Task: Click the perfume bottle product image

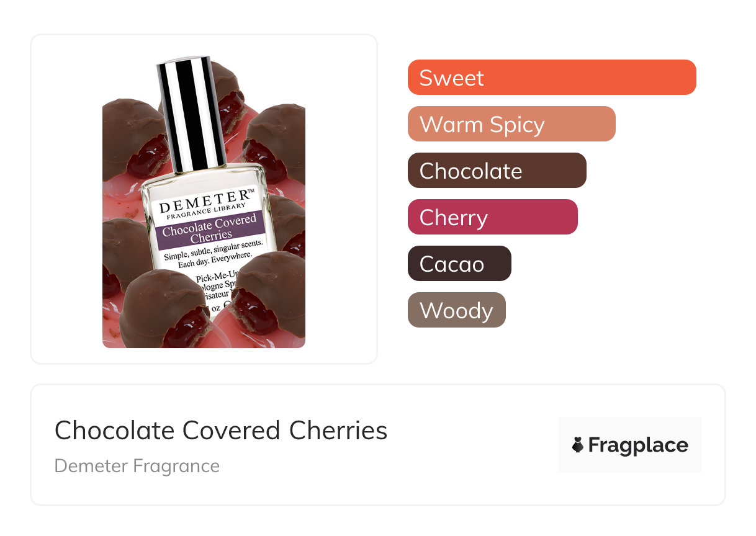Action: click(x=204, y=202)
